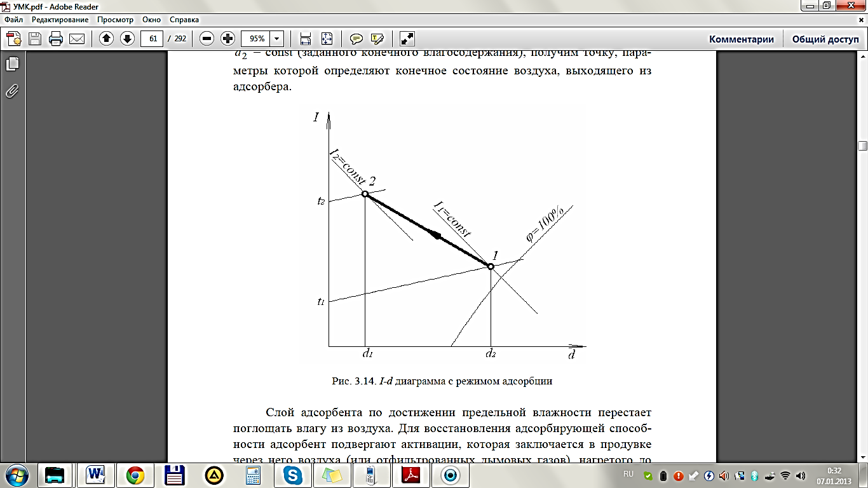The image size is (868, 488).
Task: Show attachments paperclip panel in sidebar
Action: (12, 91)
